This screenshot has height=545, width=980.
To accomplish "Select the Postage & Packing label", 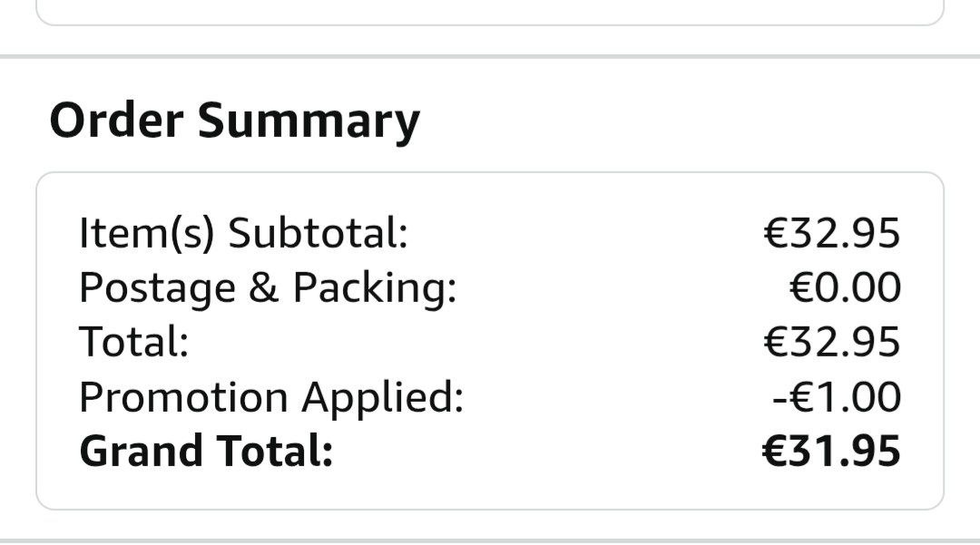I will 268,288.
